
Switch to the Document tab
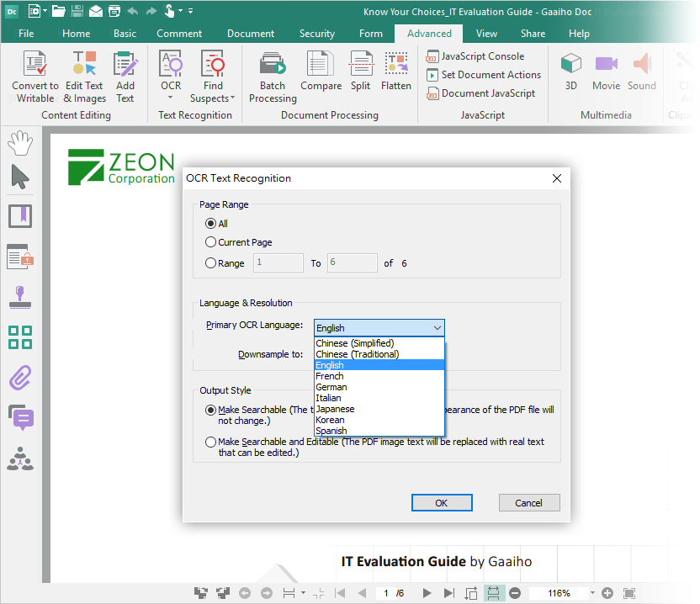(x=251, y=34)
